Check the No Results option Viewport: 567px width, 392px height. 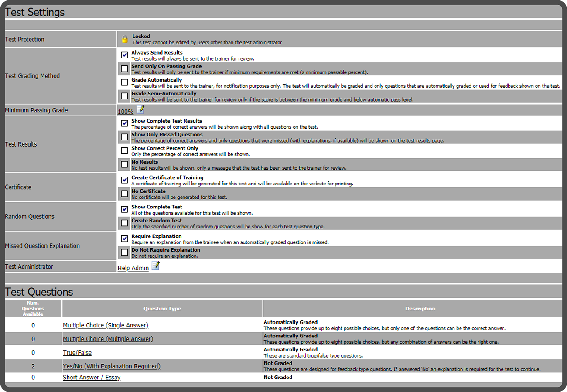coord(125,164)
